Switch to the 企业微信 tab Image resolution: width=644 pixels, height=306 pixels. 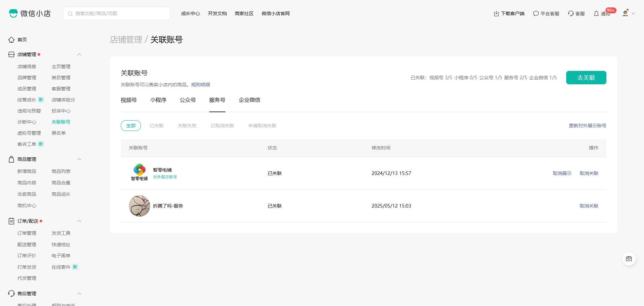(250, 100)
